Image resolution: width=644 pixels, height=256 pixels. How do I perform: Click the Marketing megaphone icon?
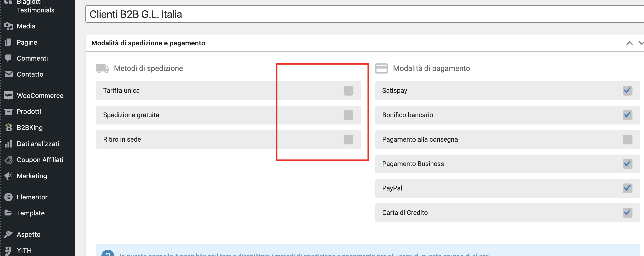[x=8, y=176]
